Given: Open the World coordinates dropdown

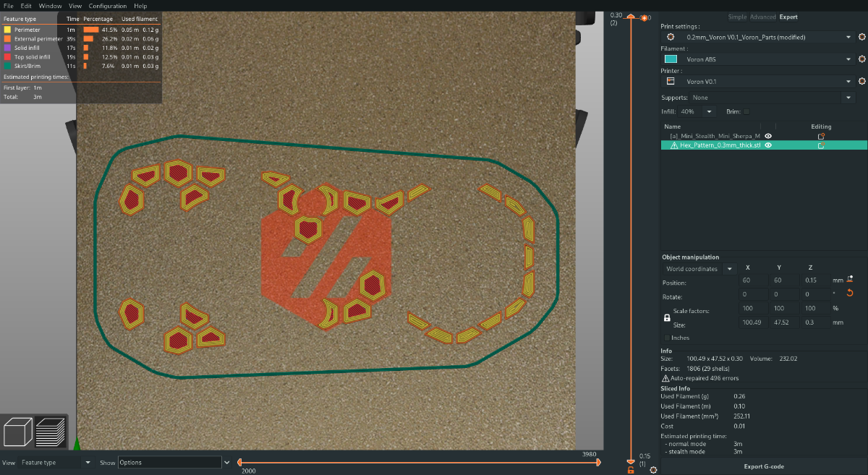Looking at the screenshot, I should click(698, 269).
